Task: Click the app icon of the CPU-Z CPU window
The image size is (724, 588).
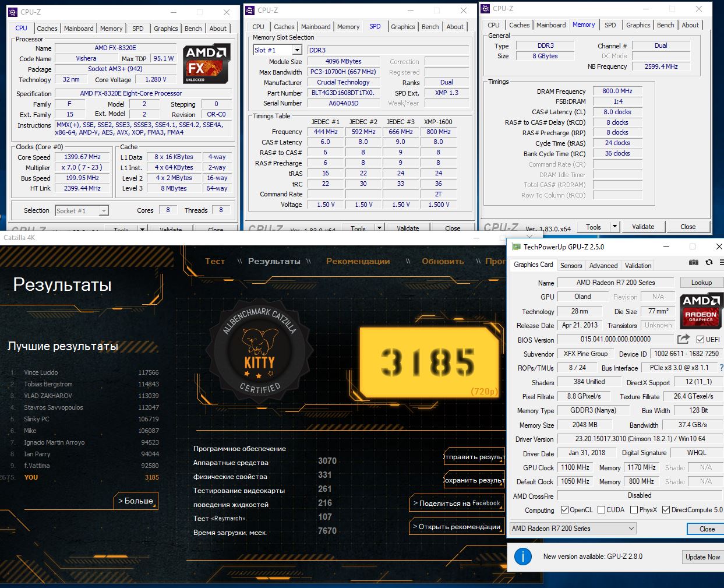Action: click(x=14, y=12)
